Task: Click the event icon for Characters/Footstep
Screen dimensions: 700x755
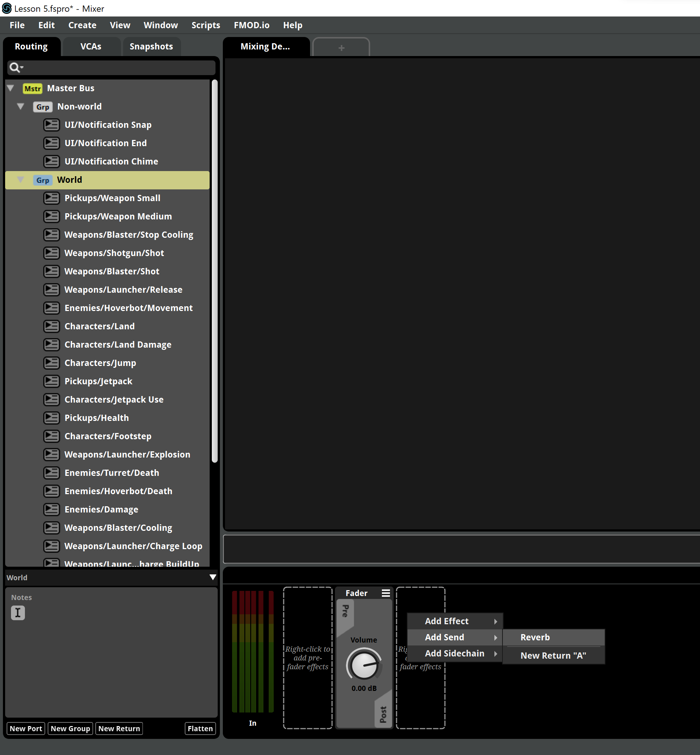Action: tap(51, 436)
